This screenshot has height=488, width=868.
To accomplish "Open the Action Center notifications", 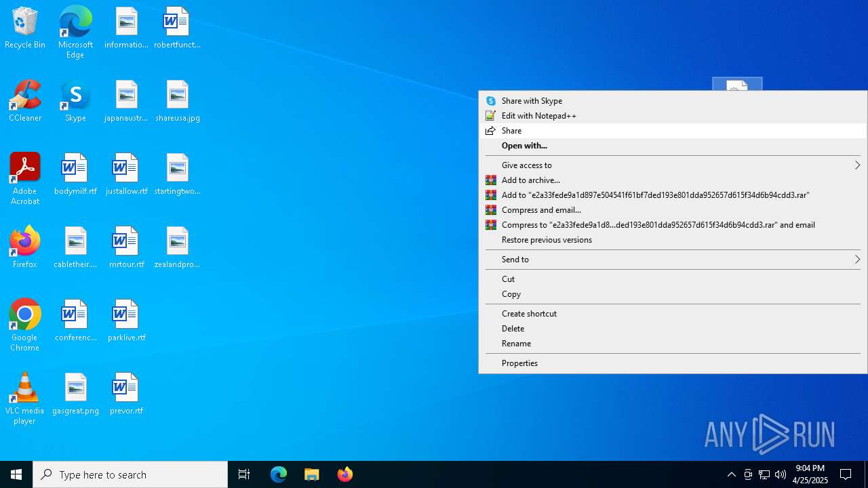I will click(846, 474).
